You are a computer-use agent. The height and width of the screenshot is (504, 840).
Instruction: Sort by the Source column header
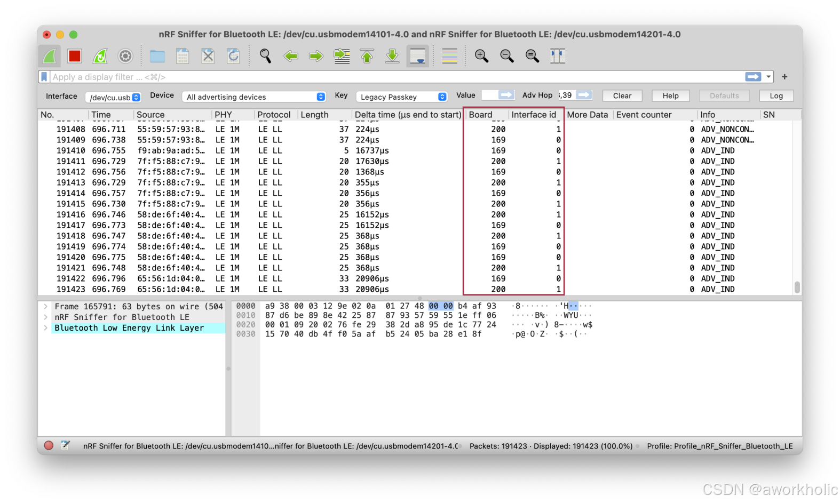pos(172,115)
